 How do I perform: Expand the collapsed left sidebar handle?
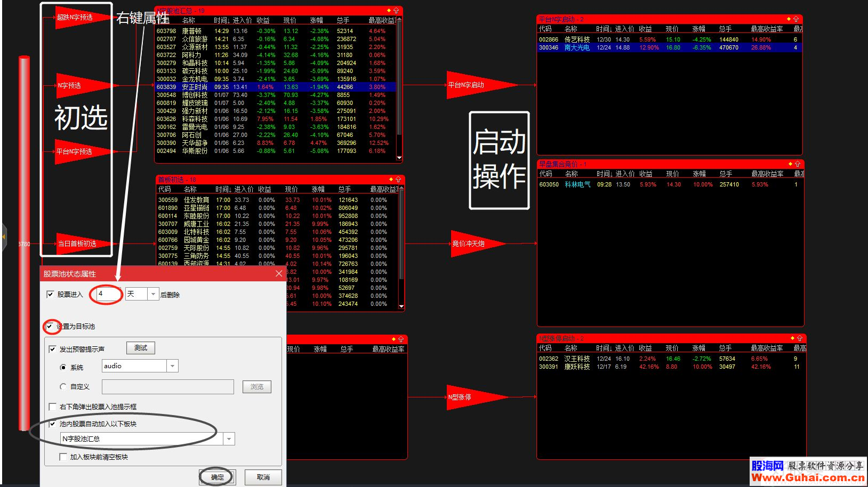click(4, 237)
